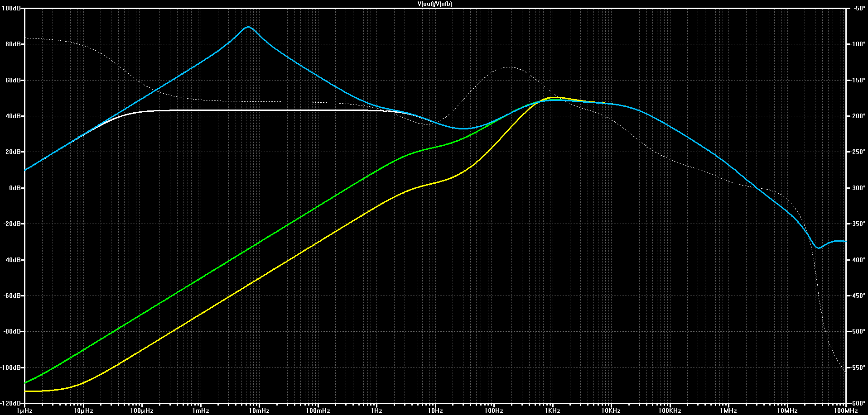This screenshot has height=415, width=868.
Task: Select the "10µHz" frequency axis label
Action: (83, 411)
